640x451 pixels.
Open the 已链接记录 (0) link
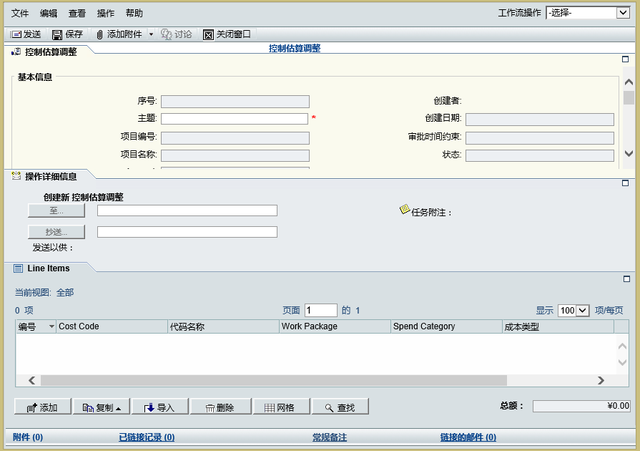click(x=147, y=437)
